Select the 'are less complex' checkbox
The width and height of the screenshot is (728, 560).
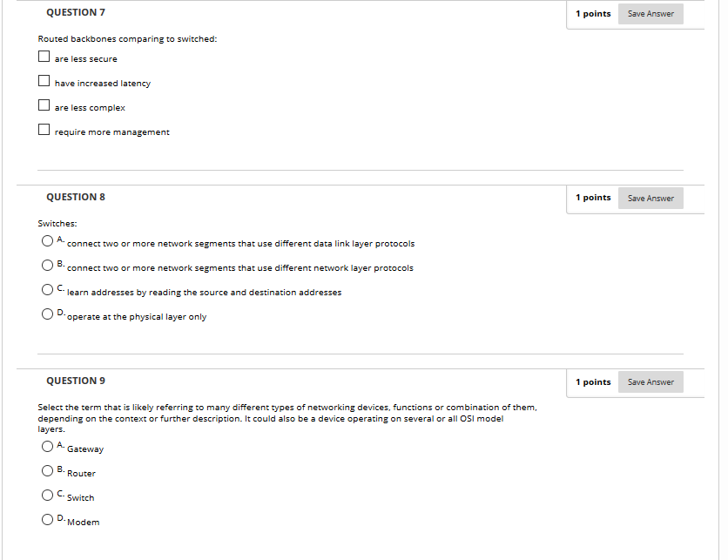(x=44, y=105)
